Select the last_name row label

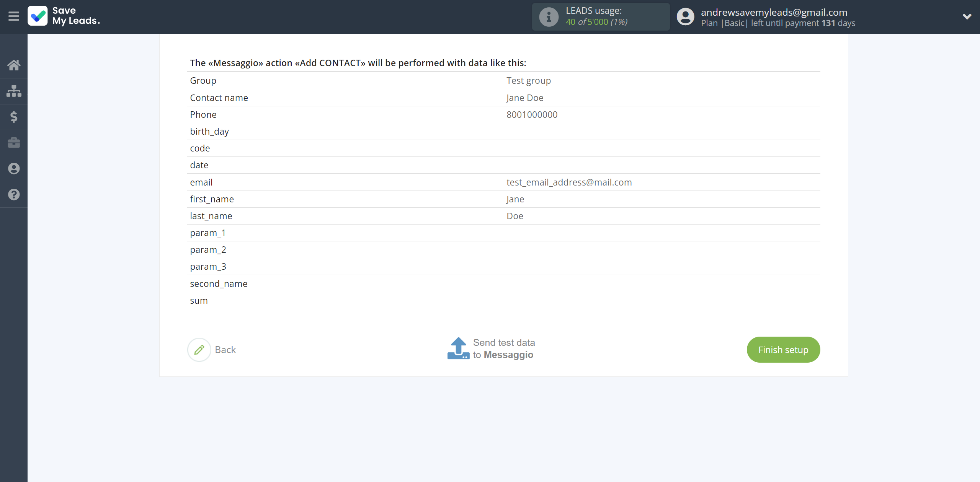click(x=211, y=216)
